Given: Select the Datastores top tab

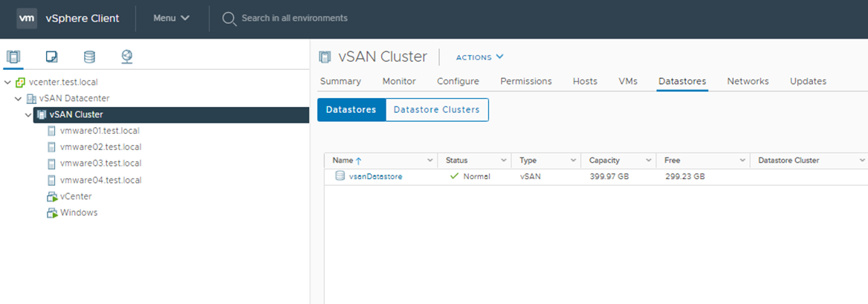Looking at the screenshot, I should point(682,82).
